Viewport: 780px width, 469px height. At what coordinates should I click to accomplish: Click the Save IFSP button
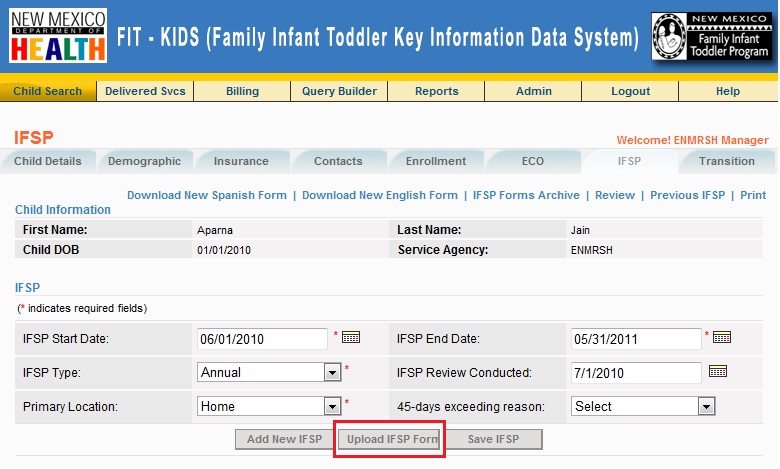(493, 439)
